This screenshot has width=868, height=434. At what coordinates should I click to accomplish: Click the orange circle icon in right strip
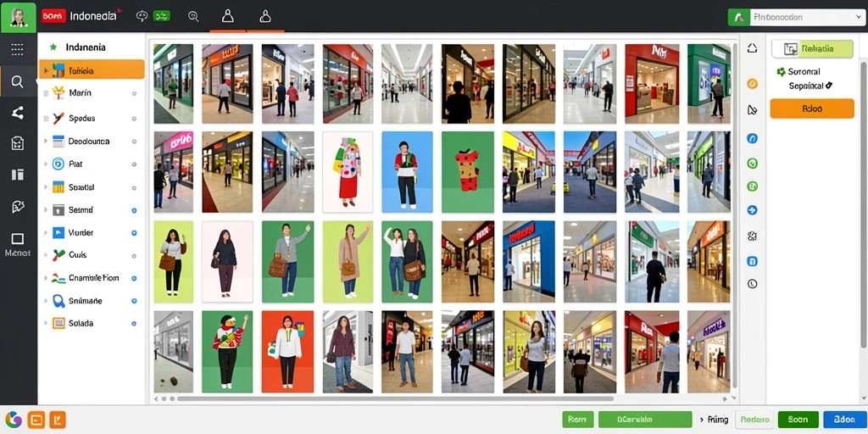pyautogui.click(x=752, y=84)
